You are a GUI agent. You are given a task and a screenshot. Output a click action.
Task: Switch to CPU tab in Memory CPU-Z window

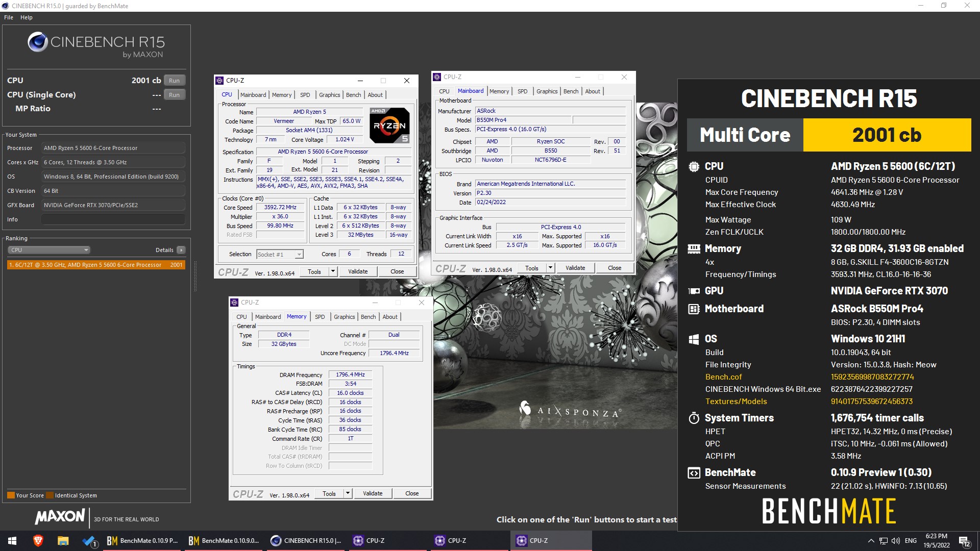242,317
